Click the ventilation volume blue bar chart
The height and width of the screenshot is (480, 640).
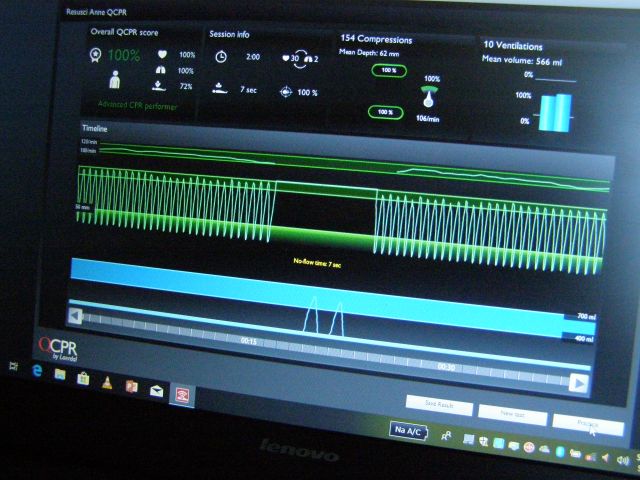point(555,112)
